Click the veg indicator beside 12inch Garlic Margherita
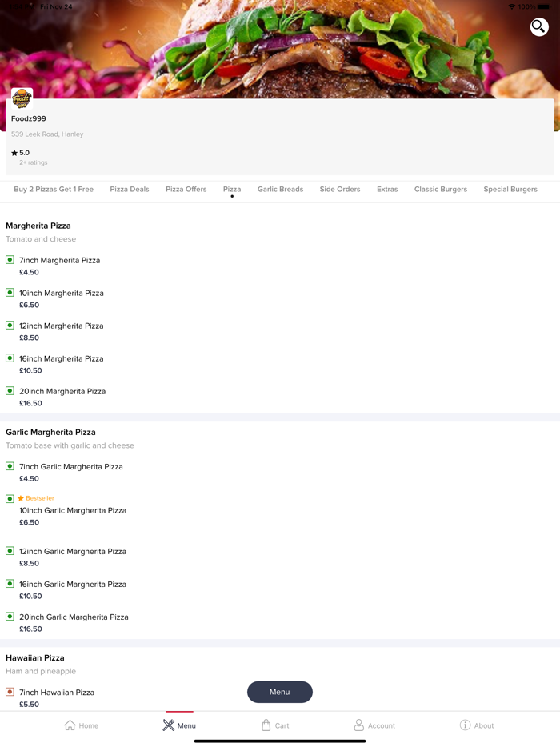 (x=10, y=551)
